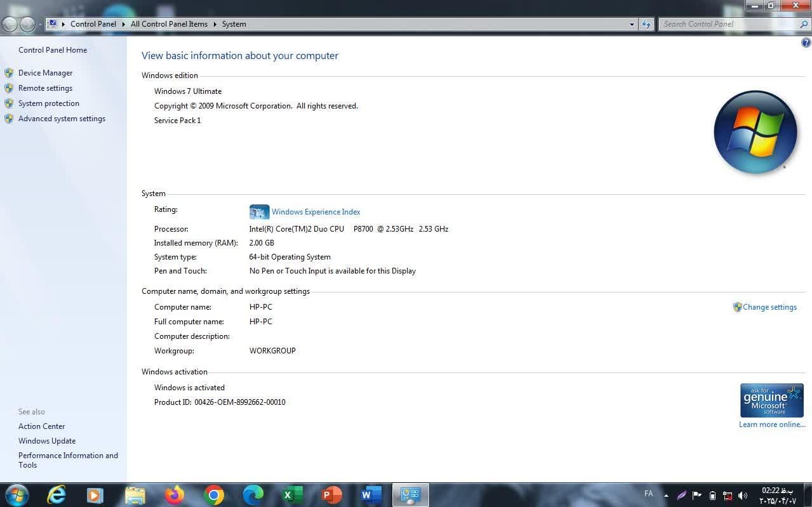This screenshot has height=507, width=812.
Task: Click the address bar refresh button
Action: (646, 24)
